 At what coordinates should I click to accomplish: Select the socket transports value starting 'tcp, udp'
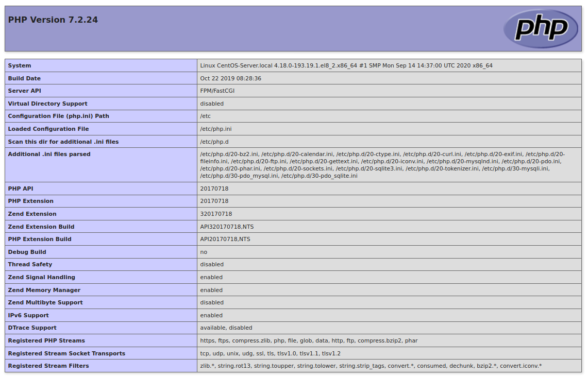[x=271, y=353]
